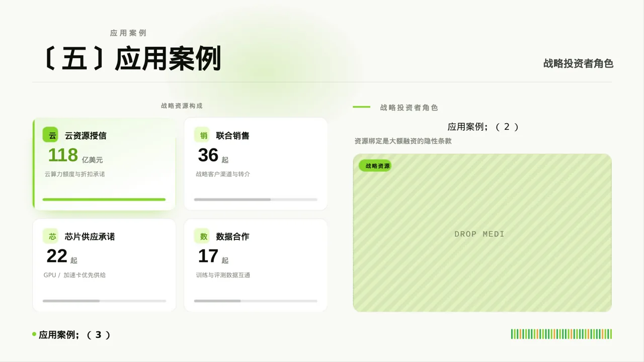Select the 训练与评测数据互通 description
This screenshot has width=644, height=362.
[223, 275]
